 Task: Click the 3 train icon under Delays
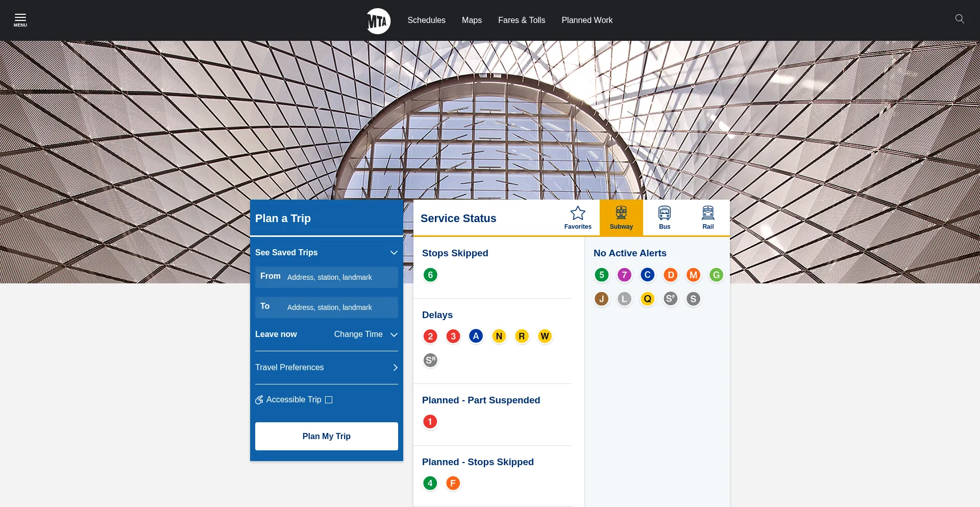tap(453, 336)
